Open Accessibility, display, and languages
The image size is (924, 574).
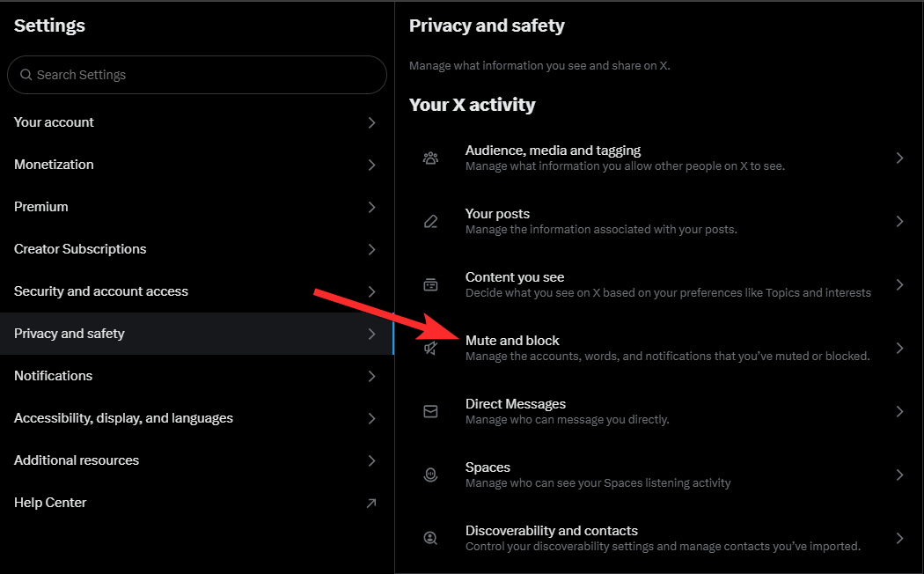point(123,418)
